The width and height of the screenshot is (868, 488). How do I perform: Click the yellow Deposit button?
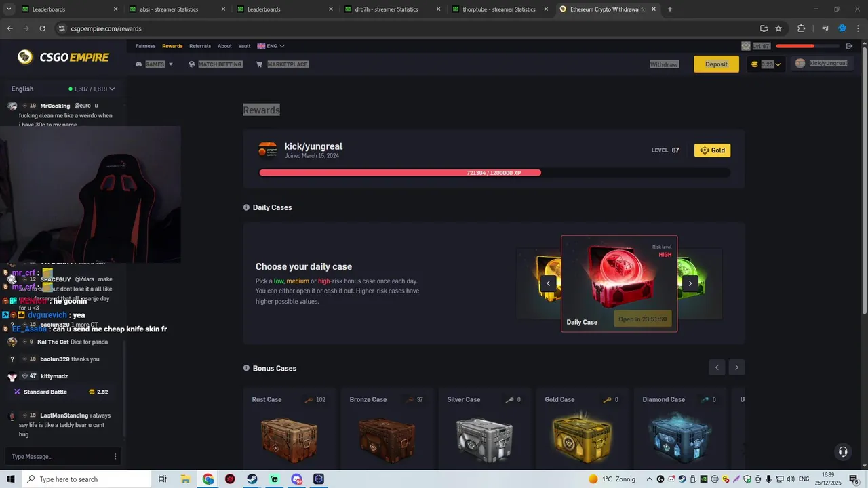coord(716,64)
